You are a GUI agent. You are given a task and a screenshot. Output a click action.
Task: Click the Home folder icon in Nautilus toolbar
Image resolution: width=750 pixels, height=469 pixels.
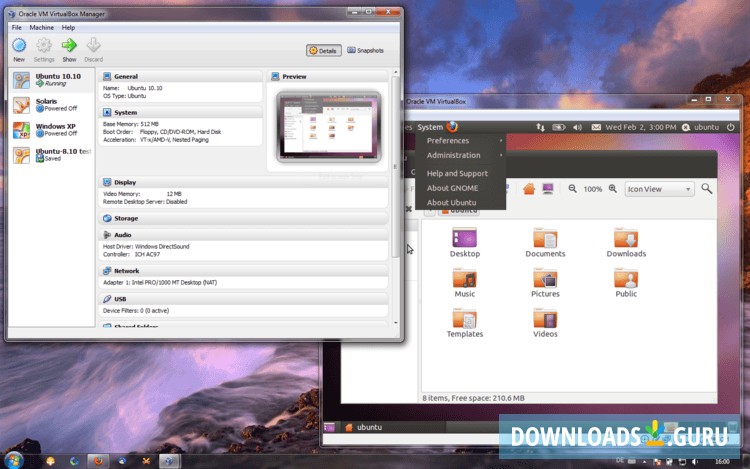(529, 189)
